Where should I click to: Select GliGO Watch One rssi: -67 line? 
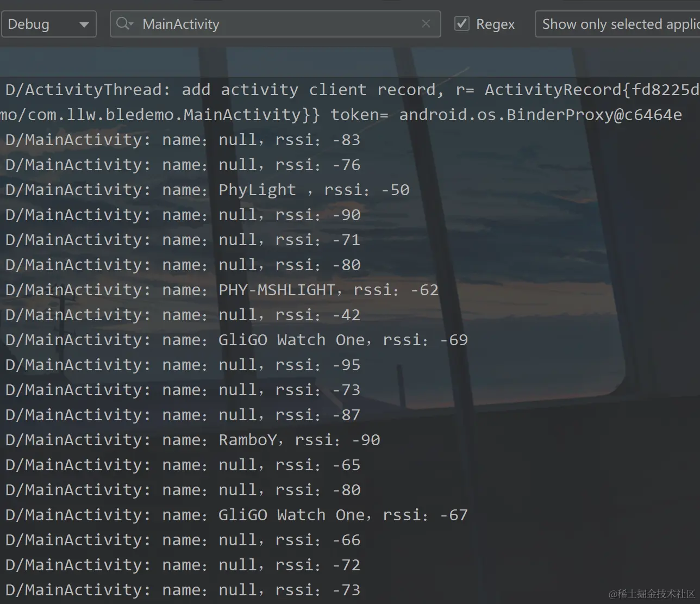(x=236, y=515)
